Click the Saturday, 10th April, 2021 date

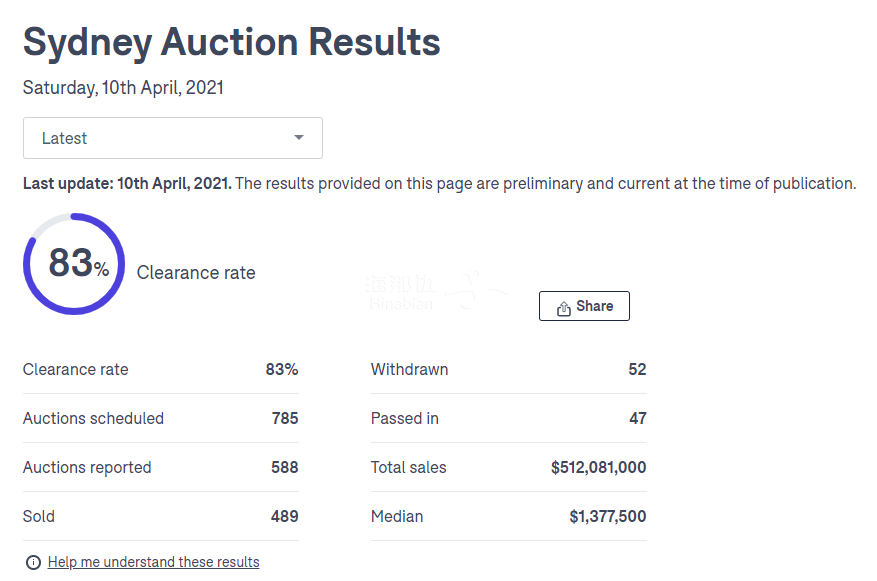click(123, 88)
